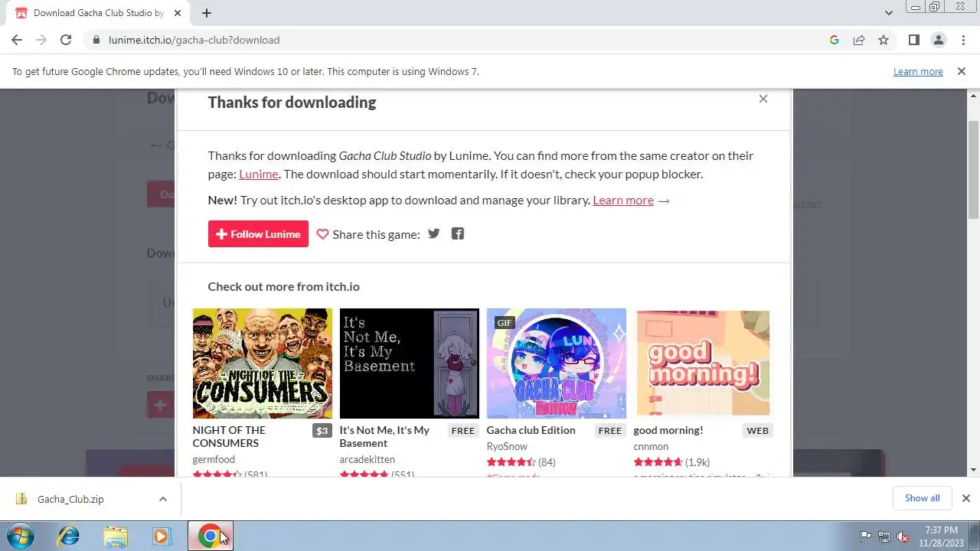Go back to the previous page
The height and width of the screenshot is (551, 980).
click(x=17, y=40)
